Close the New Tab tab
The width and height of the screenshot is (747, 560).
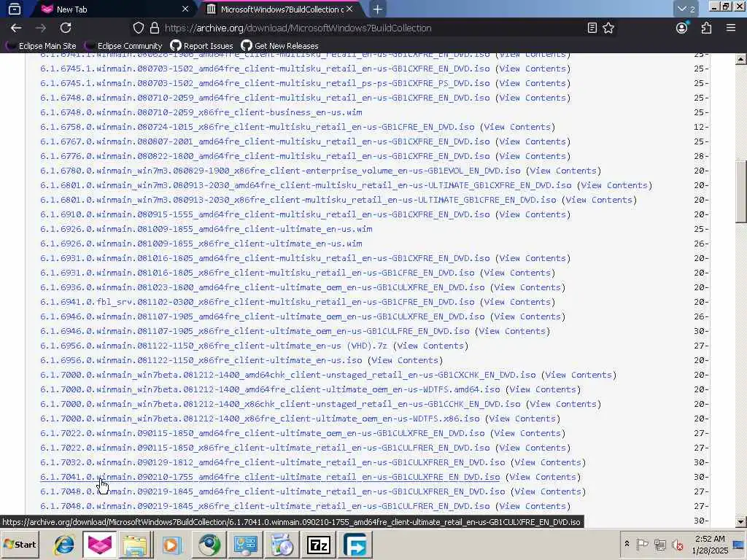[x=185, y=9]
